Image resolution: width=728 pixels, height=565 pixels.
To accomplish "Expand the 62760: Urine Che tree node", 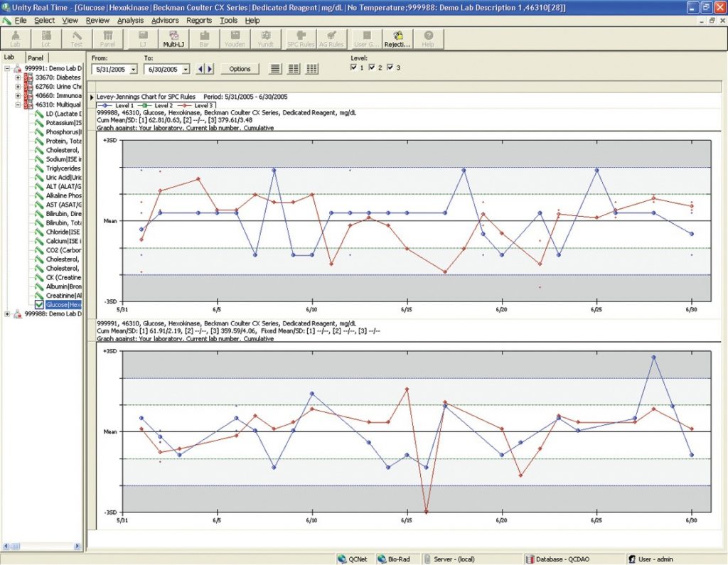I will 18,87.
